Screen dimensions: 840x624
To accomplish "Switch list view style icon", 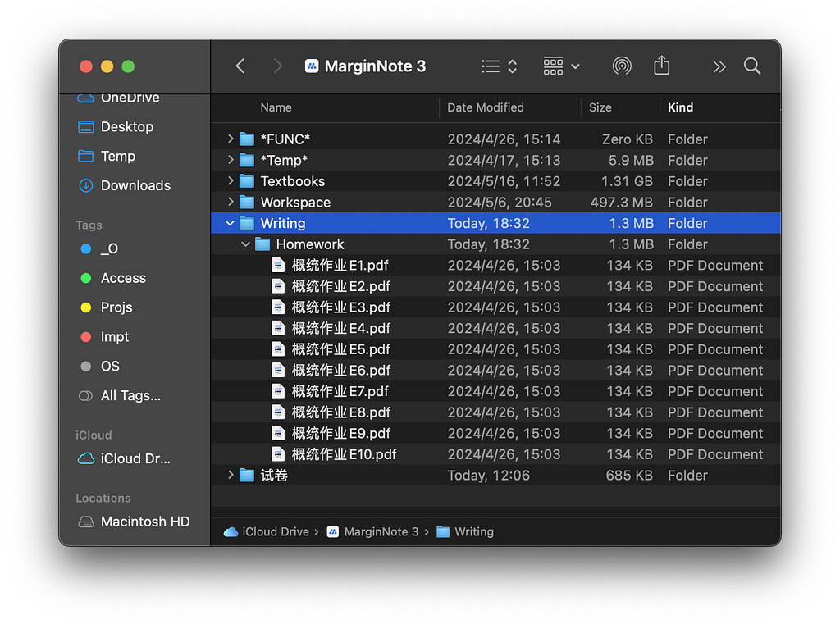I will point(499,66).
